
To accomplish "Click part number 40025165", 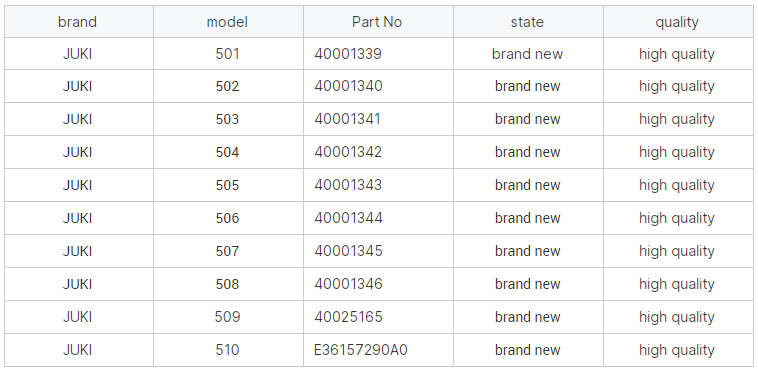I will (349, 317).
